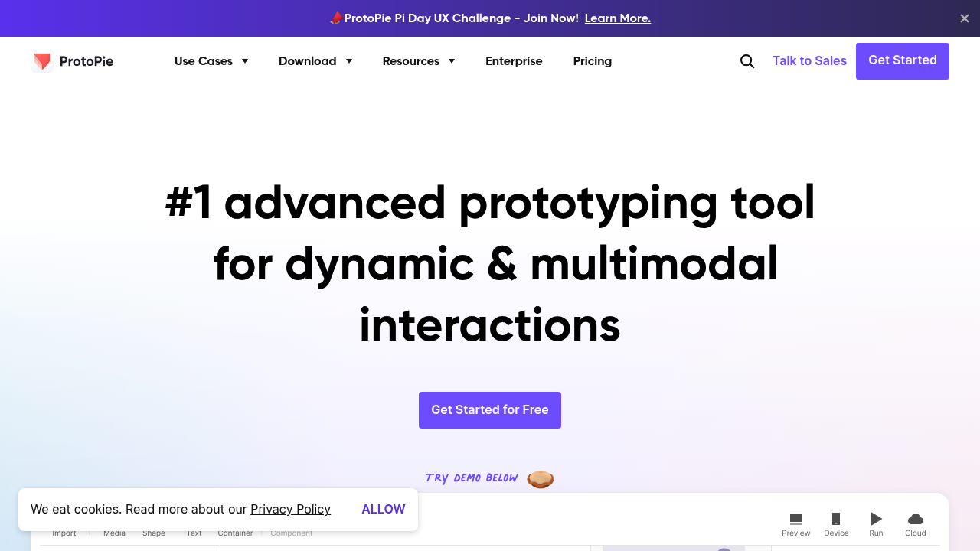This screenshot has height=551, width=980.
Task: Click the Media option in the editor toolbar
Action: click(114, 533)
